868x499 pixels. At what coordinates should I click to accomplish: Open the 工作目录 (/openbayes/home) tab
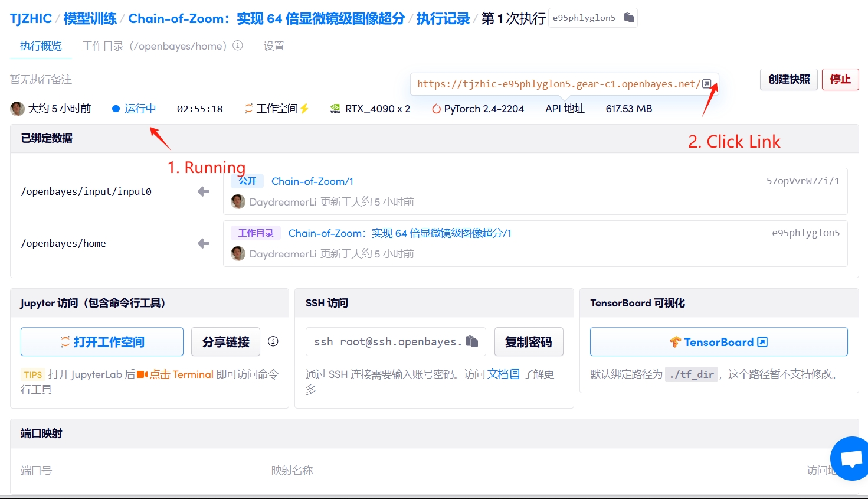pos(155,46)
